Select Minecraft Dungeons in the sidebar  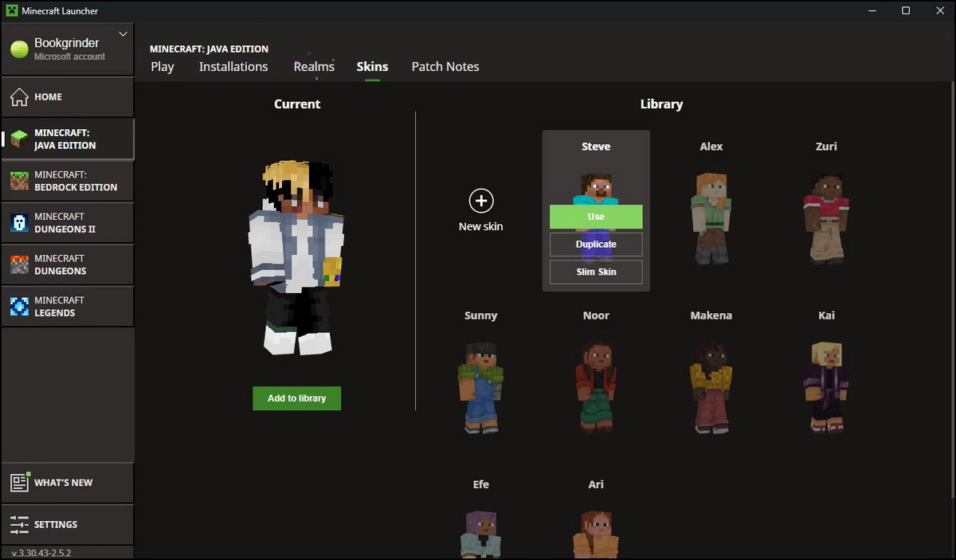point(68,264)
